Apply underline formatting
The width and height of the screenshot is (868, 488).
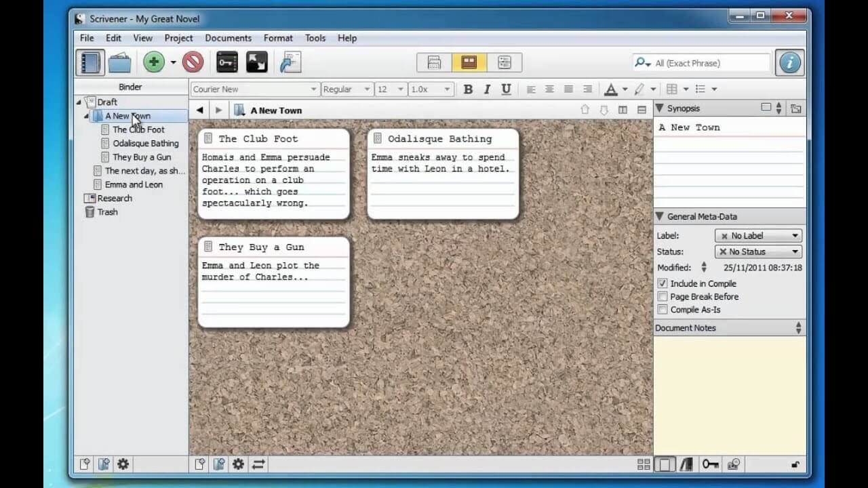click(506, 89)
